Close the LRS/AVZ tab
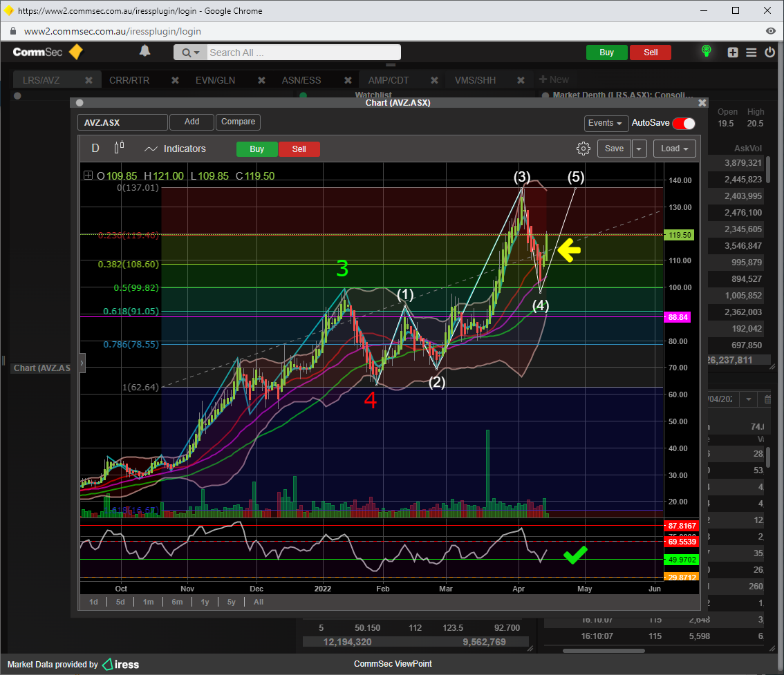 tap(88, 80)
